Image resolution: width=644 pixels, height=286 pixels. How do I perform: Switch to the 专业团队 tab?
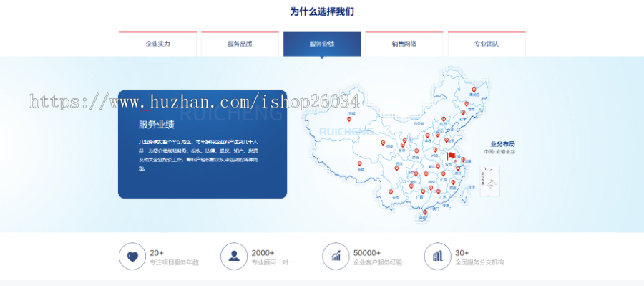click(487, 44)
